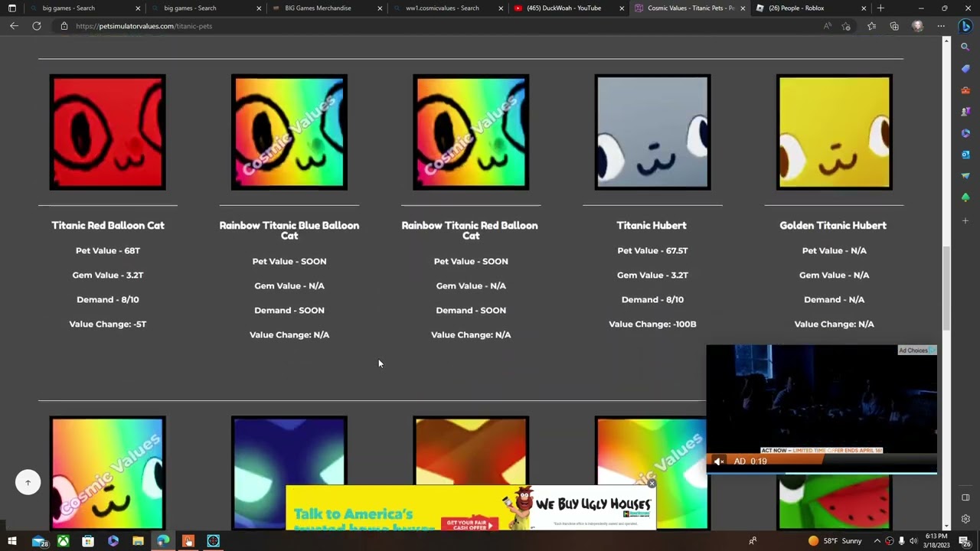
Task: Open Microsoft Store from the taskbar
Action: click(88, 541)
